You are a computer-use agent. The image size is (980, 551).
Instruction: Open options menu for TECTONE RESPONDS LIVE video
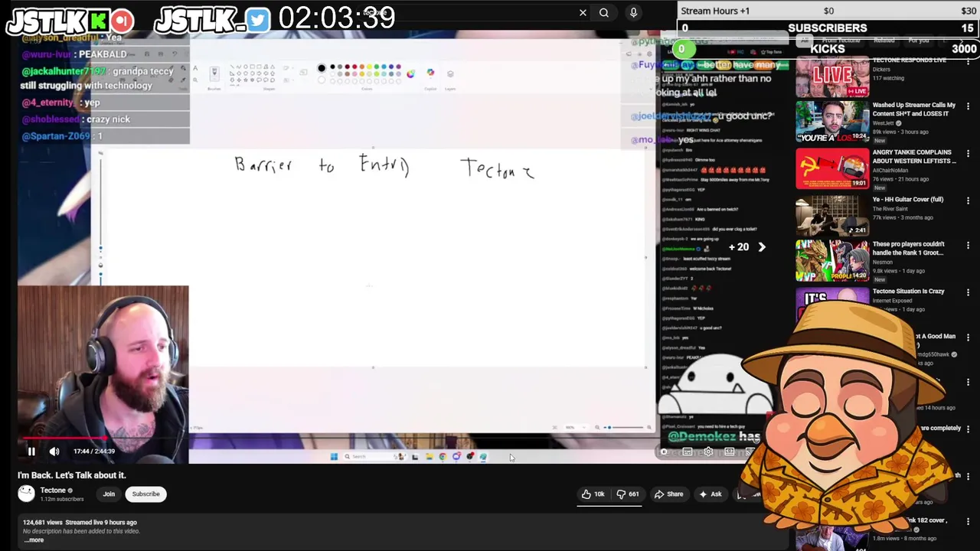coord(968,63)
